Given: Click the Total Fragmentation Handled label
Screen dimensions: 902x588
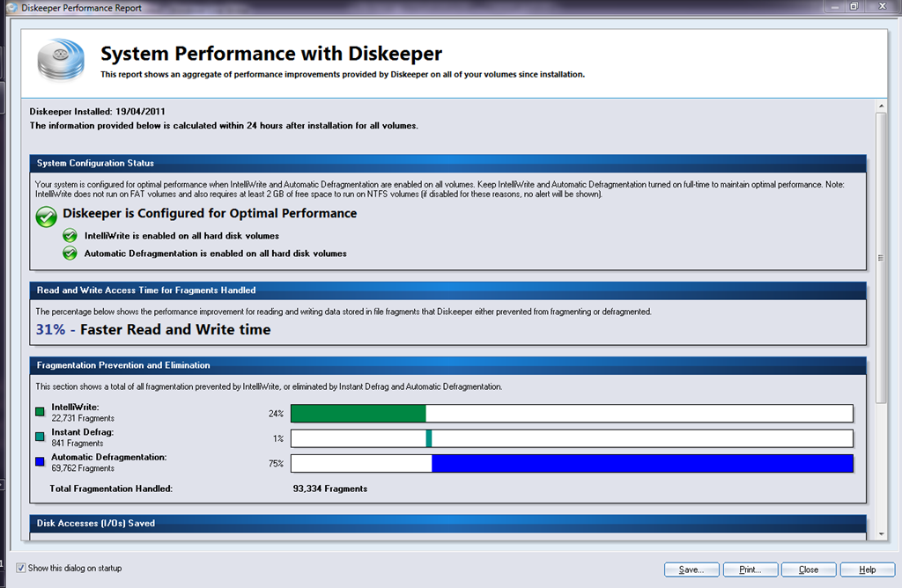Looking at the screenshot, I should [111, 489].
